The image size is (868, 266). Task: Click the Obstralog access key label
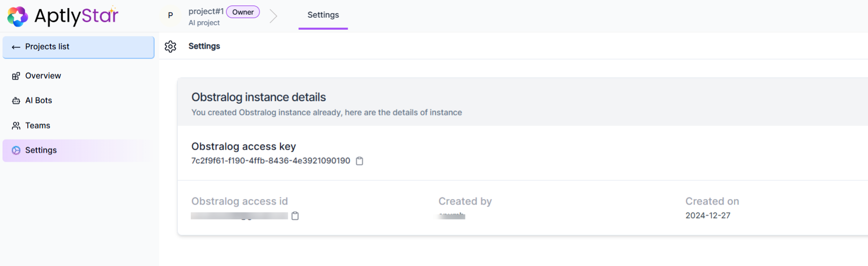[243, 146]
